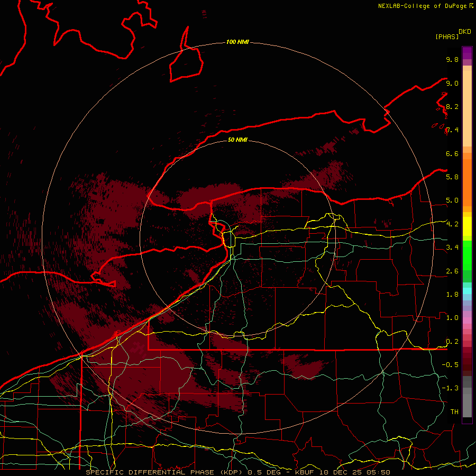Image resolution: width=476 pixels, height=476 pixels.
Task: Click the DKD unit label above the scale
Action: point(465,32)
